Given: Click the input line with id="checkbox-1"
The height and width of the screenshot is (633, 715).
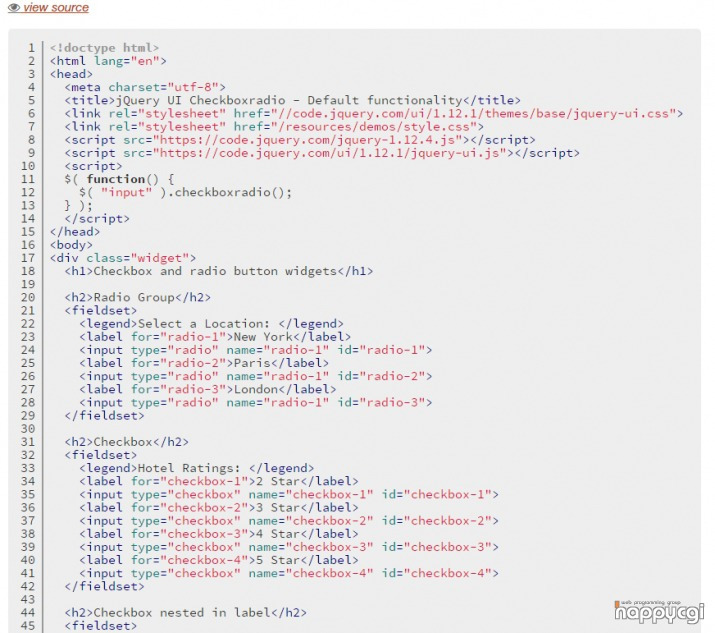Looking at the screenshot, I should 289,494.
